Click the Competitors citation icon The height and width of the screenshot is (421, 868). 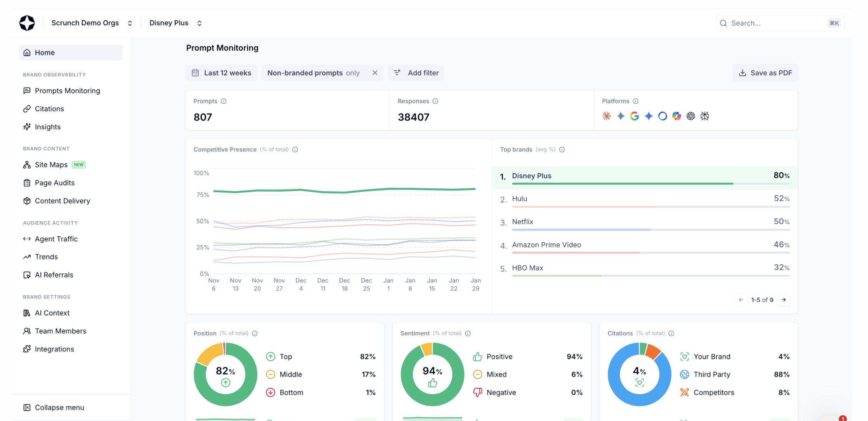tap(684, 393)
